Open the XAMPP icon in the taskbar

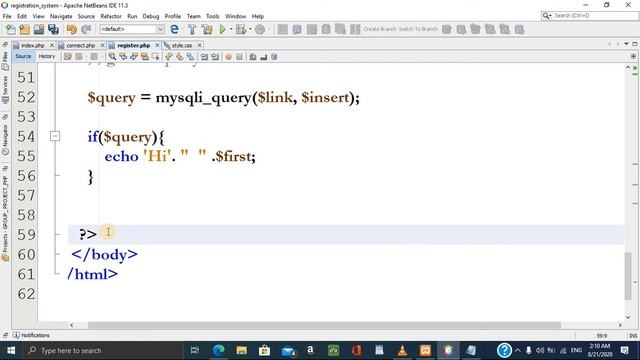425,350
